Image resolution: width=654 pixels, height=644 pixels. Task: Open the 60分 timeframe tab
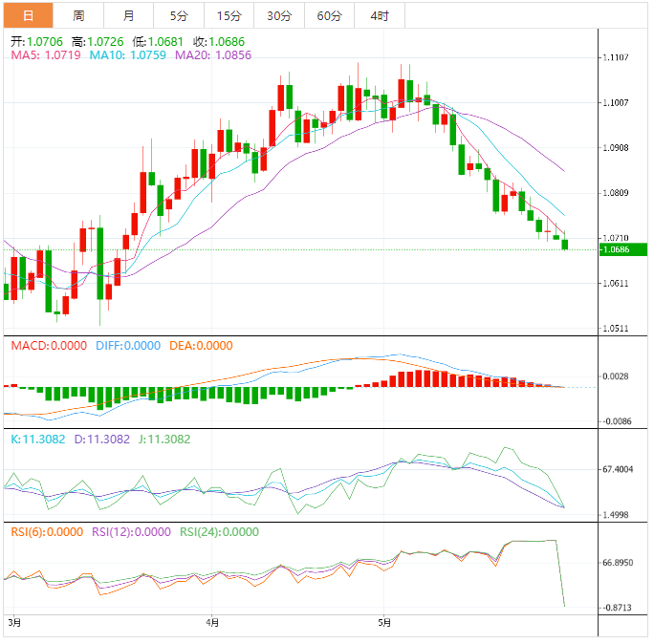tap(329, 16)
